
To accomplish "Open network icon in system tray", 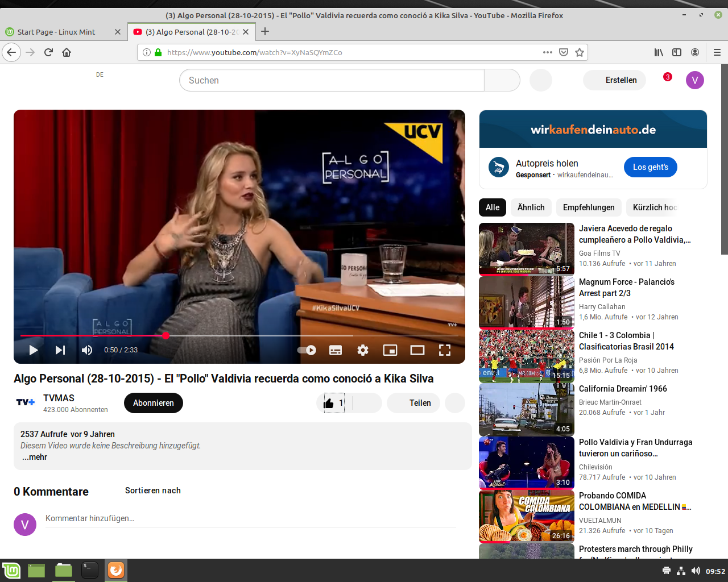I will pyautogui.click(x=681, y=571).
